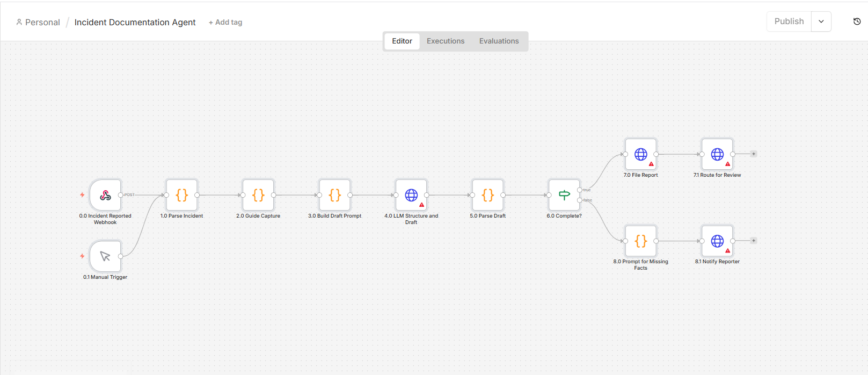Click the POST output connector of the Webhook node
This screenshot has height=375, width=868.
[x=121, y=195]
